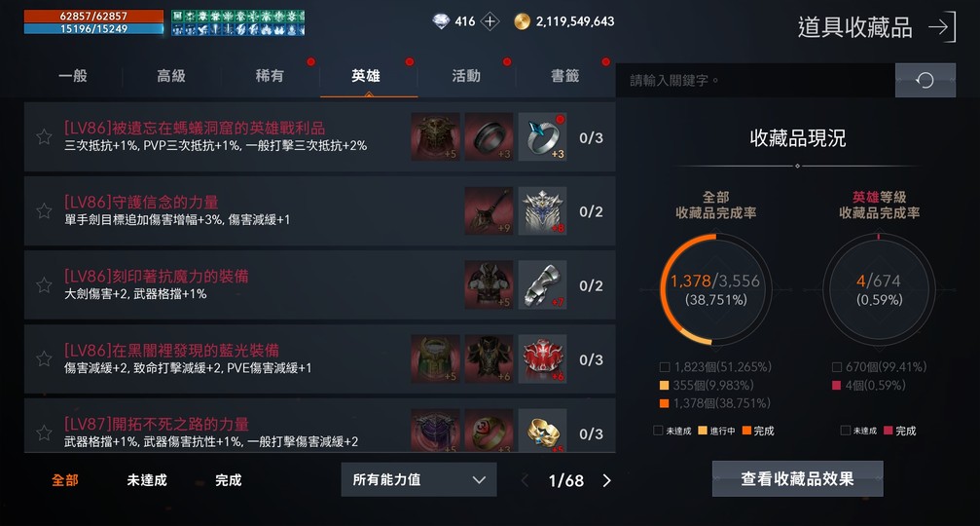Open the 所有能力值 dropdown
This screenshot has height=526, width=980.
click(x=418, y=479)
